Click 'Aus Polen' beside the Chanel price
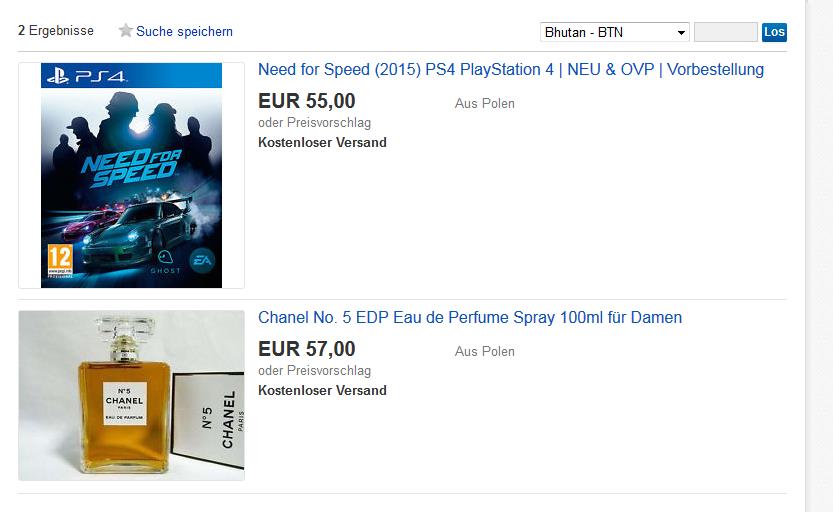The width and height of the screenshot is (833, 512). 484,351
